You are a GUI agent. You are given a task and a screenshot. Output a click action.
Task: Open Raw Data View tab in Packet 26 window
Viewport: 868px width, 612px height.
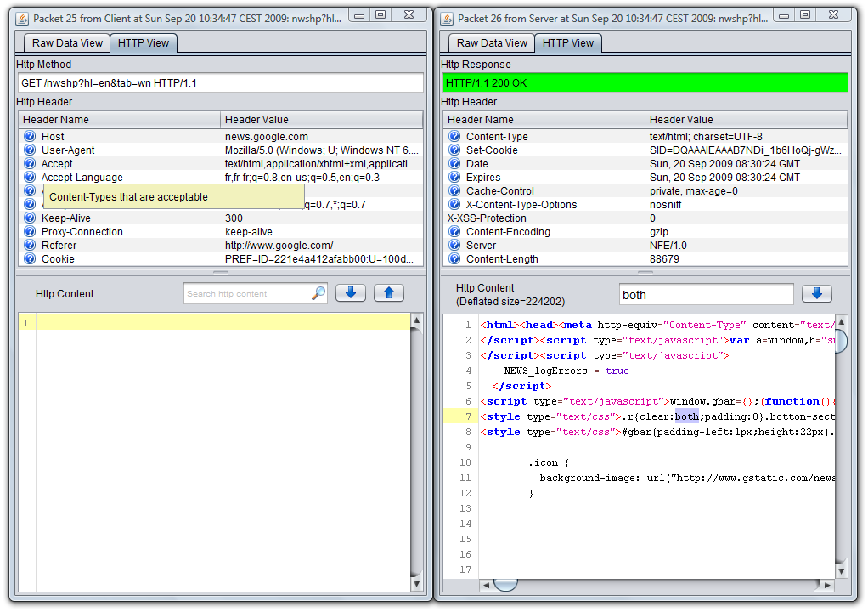click(492, 43)
